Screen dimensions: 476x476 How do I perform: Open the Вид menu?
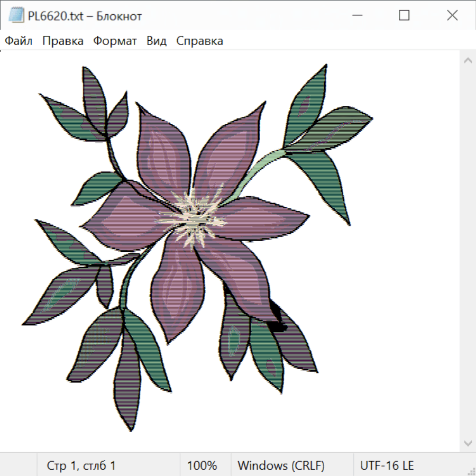(x=157, y=41)
